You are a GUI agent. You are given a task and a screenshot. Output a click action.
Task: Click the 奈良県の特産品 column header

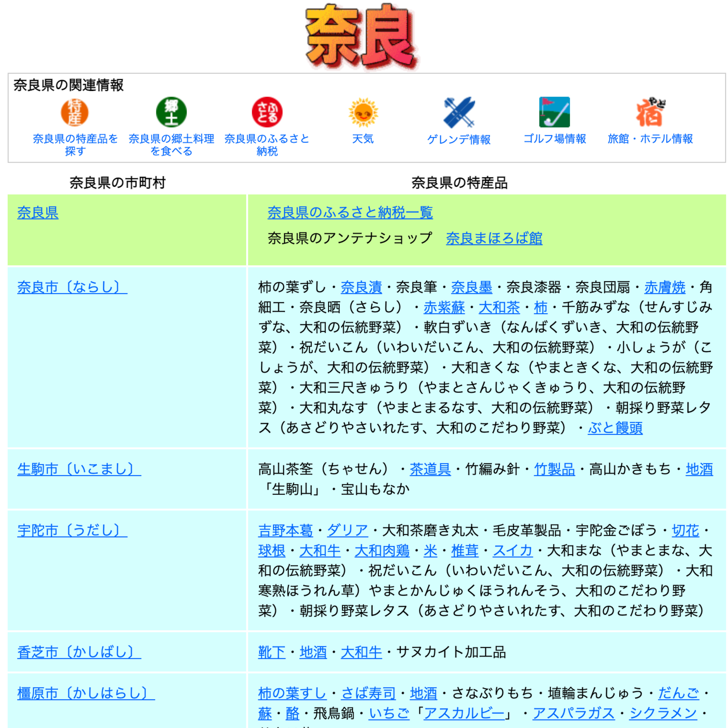459,183
